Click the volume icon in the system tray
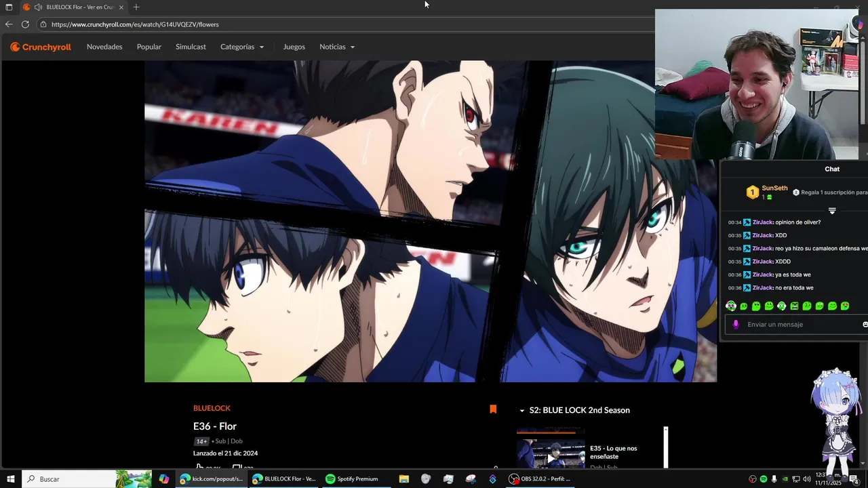This screenshot has width=868, height=488. point(807,479)
